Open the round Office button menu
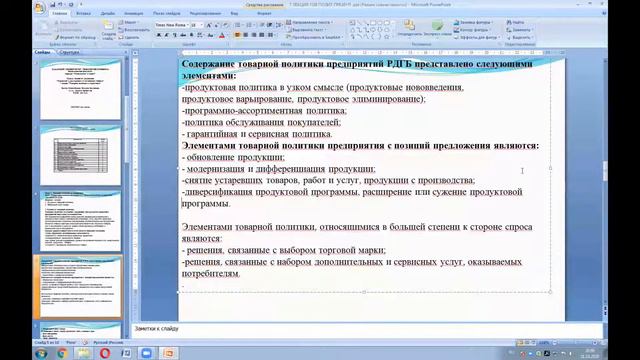 (40, 8)
